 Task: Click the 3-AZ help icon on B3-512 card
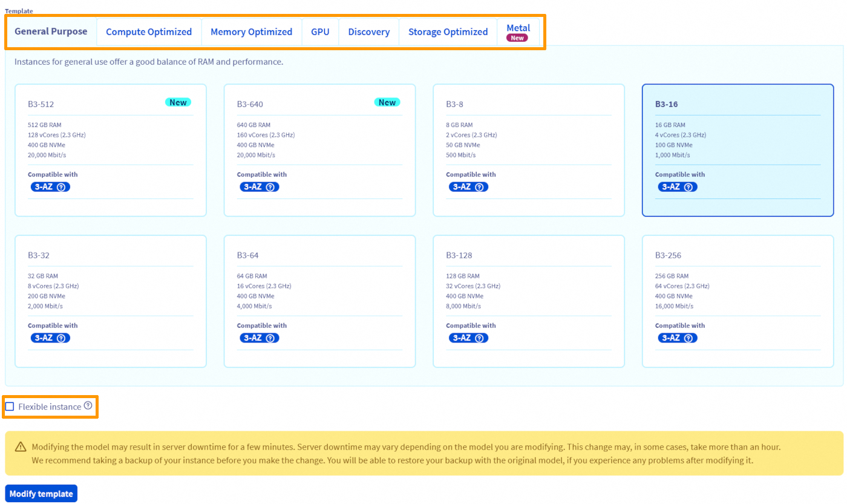pyautogui.click(x=61, y=187)
